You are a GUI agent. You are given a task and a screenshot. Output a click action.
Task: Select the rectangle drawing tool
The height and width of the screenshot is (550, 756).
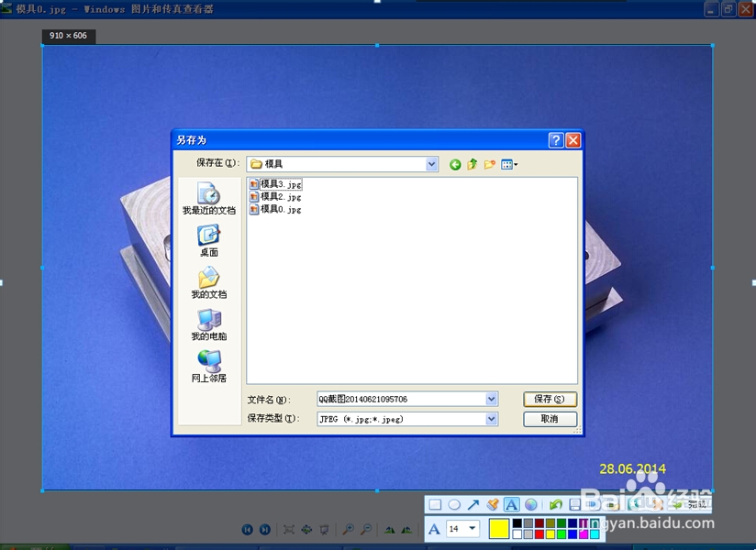[x=434, y=504]
